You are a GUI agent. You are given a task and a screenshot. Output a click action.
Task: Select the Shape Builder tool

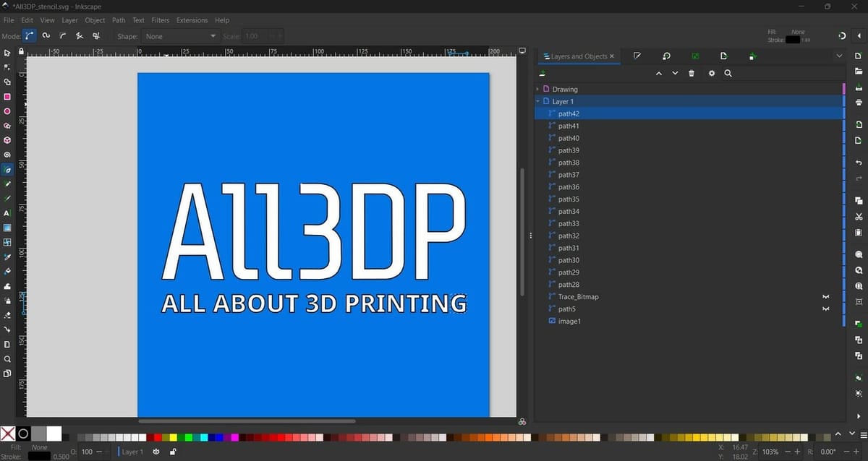pos(7,82)
